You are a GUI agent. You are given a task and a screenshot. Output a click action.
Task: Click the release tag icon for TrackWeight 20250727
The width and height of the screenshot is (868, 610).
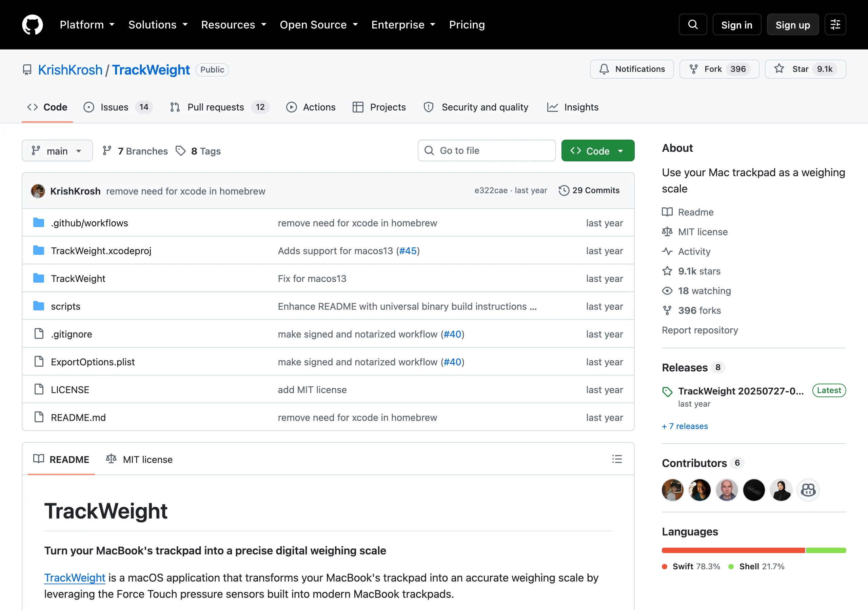[668, 391]
